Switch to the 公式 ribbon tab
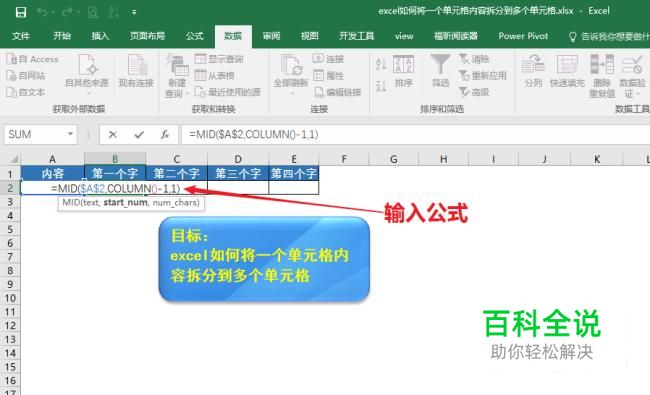Image resolution: width=650 pixels, height=395 pixels. click(194, 36)
